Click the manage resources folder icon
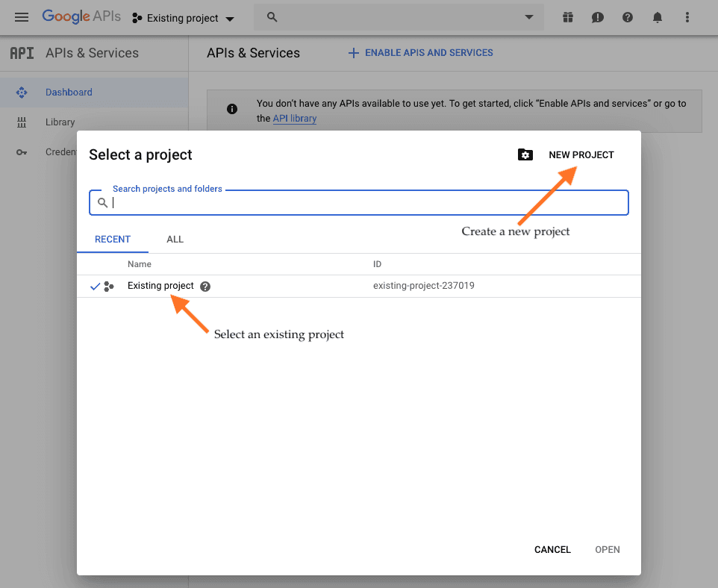This screenshot has width=718, height=588. (x=525, y=154)
